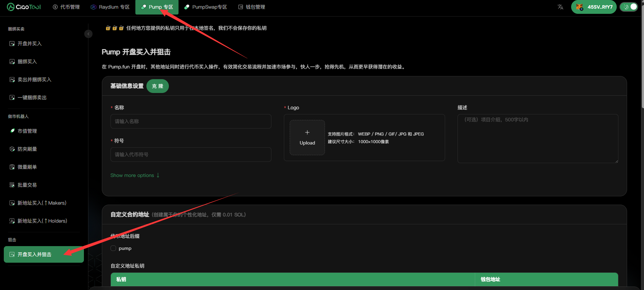644x290 pixels.
Task: Click the 捆绑买入 sidebar icon
Action: click(12, 62)
